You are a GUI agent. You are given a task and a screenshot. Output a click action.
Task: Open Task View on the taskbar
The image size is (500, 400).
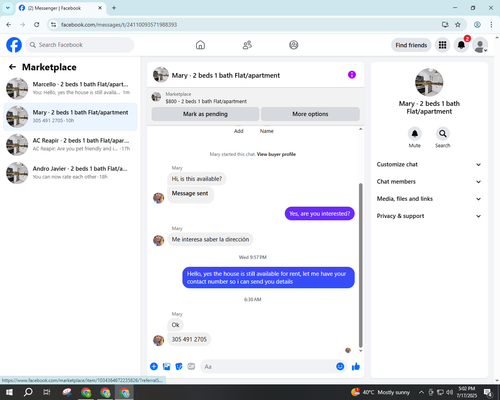(x=47, y=392)
